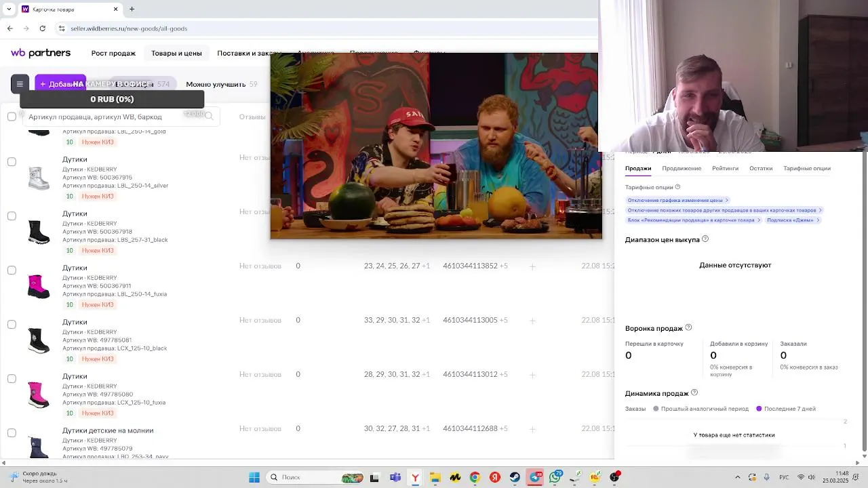The image size is (868, 488).
Task: Click the taskbar Поиск search box
Action: click(x=315, y=477)
